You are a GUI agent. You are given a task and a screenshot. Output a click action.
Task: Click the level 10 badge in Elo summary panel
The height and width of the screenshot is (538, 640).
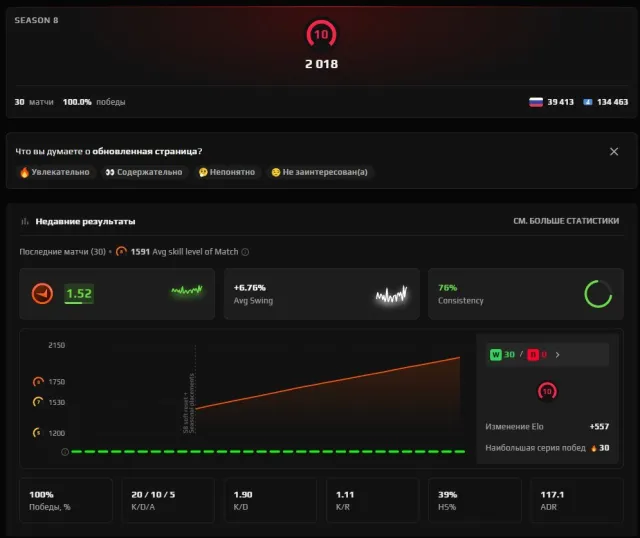click(547, 391)
